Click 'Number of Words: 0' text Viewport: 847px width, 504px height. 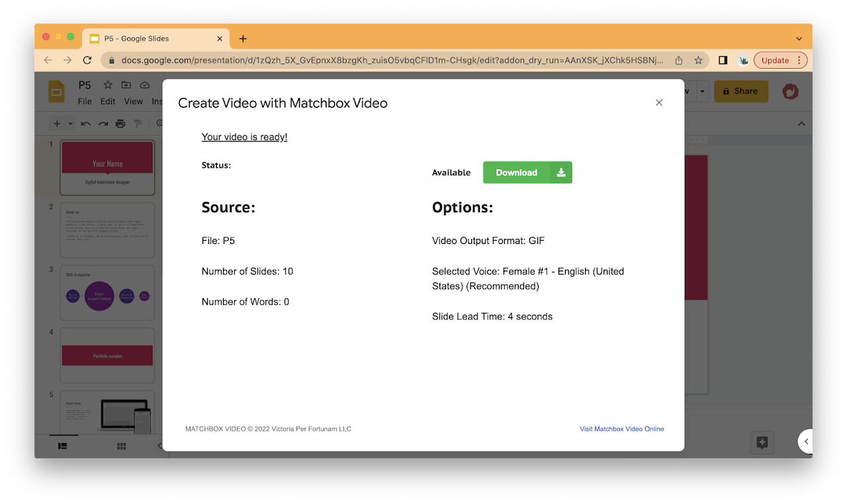[x=245, y=302]
